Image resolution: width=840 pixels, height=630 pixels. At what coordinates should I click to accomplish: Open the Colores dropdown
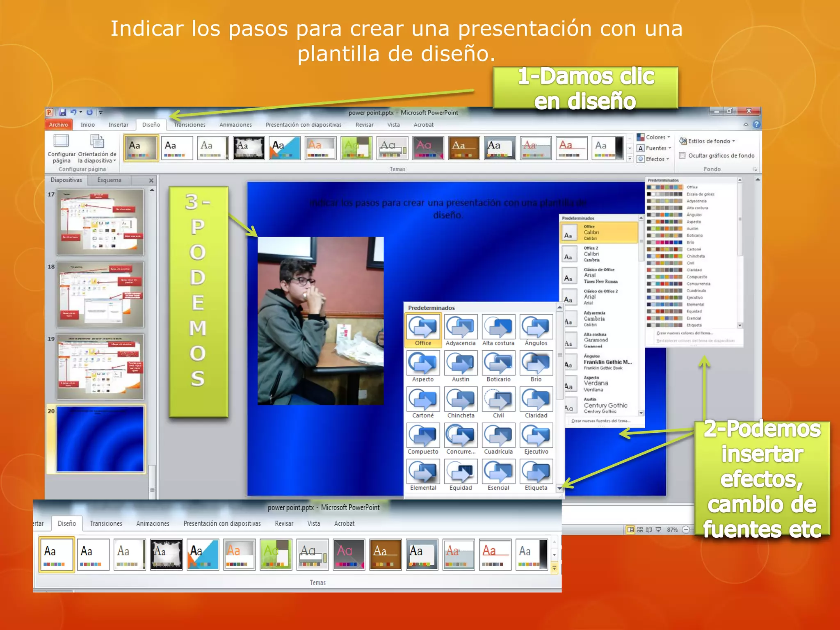(x=653, y=137)
